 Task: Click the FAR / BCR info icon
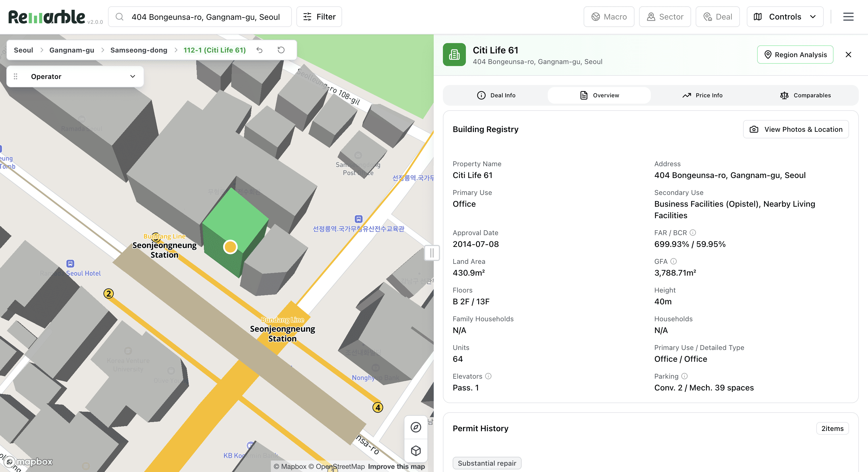pos(693,233)
